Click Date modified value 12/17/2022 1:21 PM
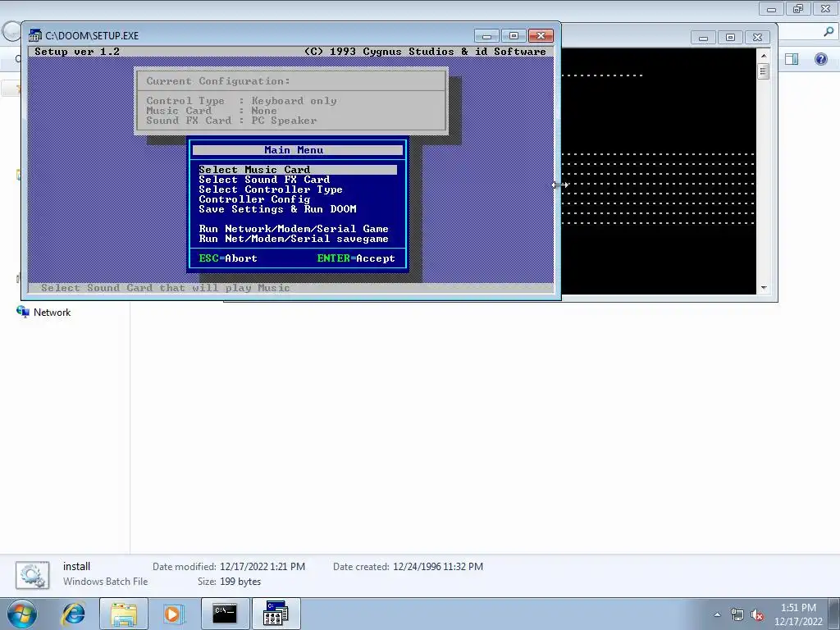Screen dimensions: 840x630 pos(262,567)
